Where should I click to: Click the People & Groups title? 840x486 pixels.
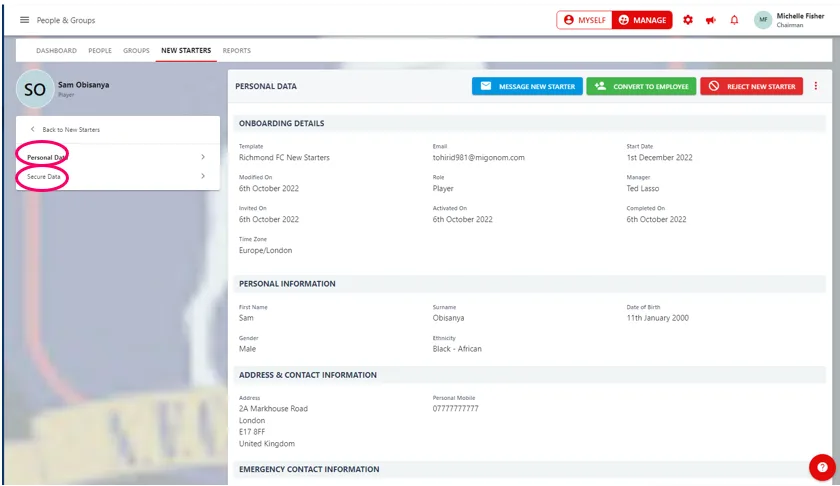tap(66, 20)
